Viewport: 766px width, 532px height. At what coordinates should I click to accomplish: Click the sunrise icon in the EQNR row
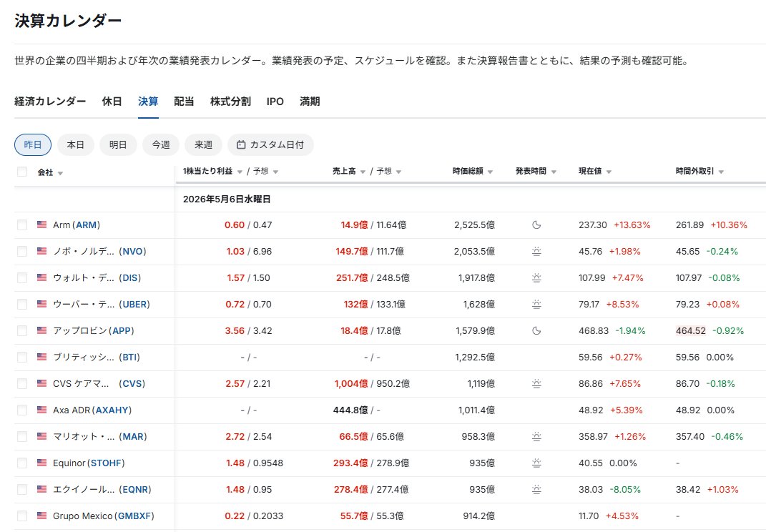click(536, 489)
